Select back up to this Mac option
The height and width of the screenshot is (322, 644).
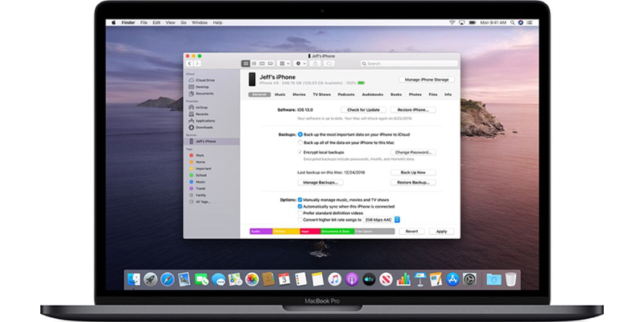click(300, 142)
